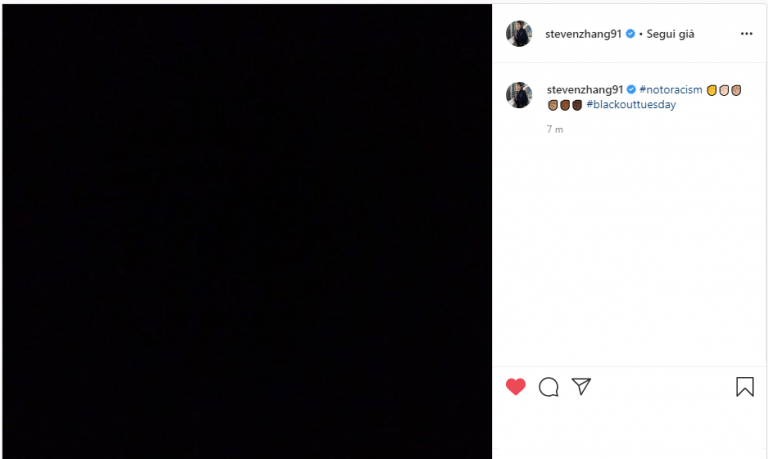
Task: Open the comment speech bubble icon
Action: (x=549, y=387)
